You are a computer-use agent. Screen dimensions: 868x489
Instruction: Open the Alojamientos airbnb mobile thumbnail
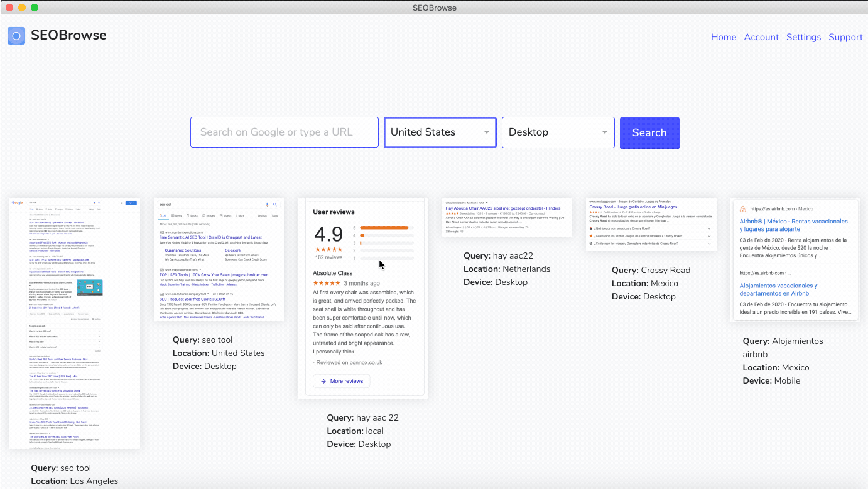pyautogui.click(x=795, y=260)
